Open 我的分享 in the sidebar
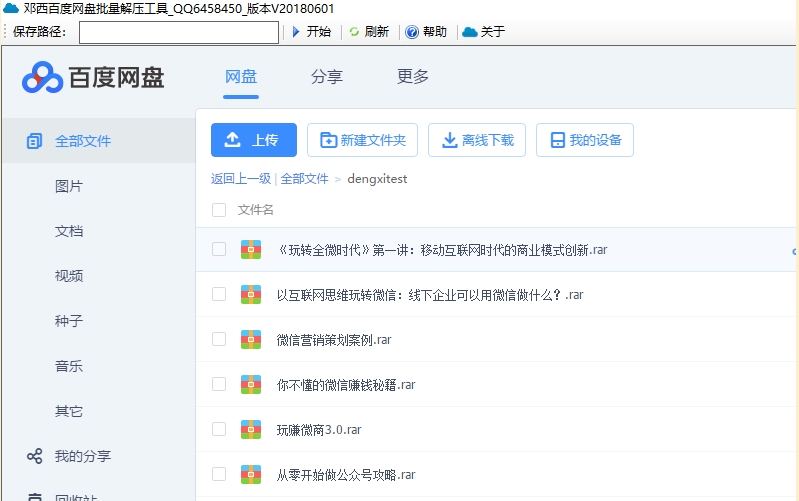This screenshot has height=501, width=799. click(x=82, y=456)
